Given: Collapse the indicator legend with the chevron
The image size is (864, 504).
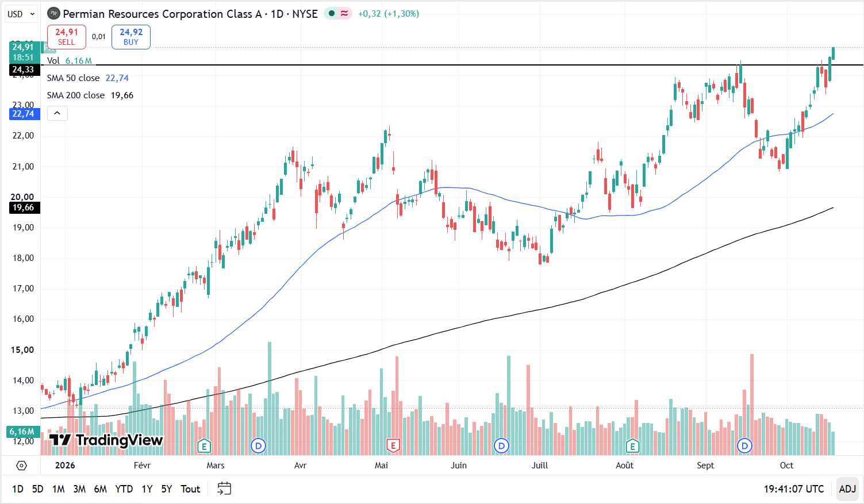Looking at the screenshot, I should coord(57,113).
